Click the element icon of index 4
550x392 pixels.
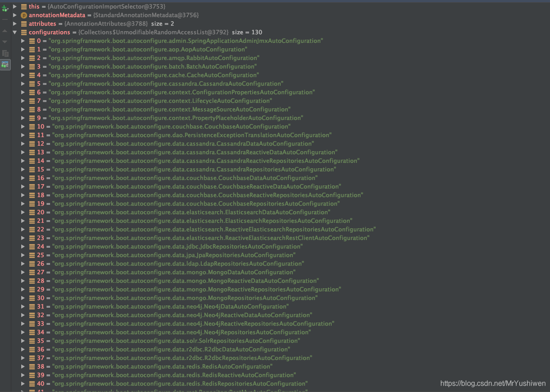coord(32,75)
